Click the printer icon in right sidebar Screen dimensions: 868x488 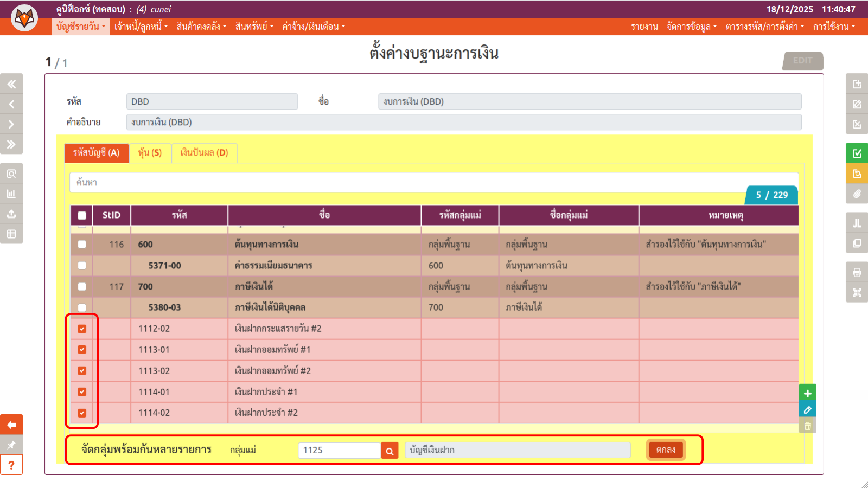(x=857, y=272)
